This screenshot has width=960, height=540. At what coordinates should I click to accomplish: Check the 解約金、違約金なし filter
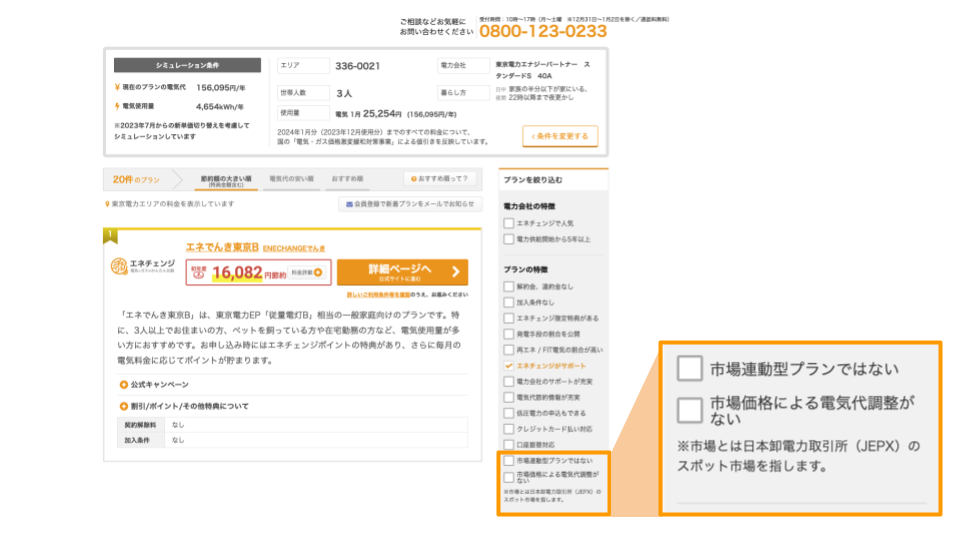tap(508, 287)
